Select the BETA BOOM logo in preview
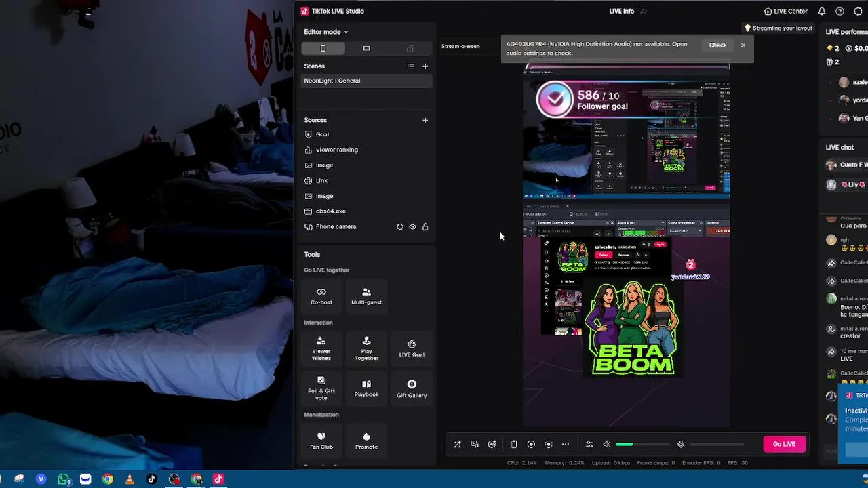 point(632,327)
